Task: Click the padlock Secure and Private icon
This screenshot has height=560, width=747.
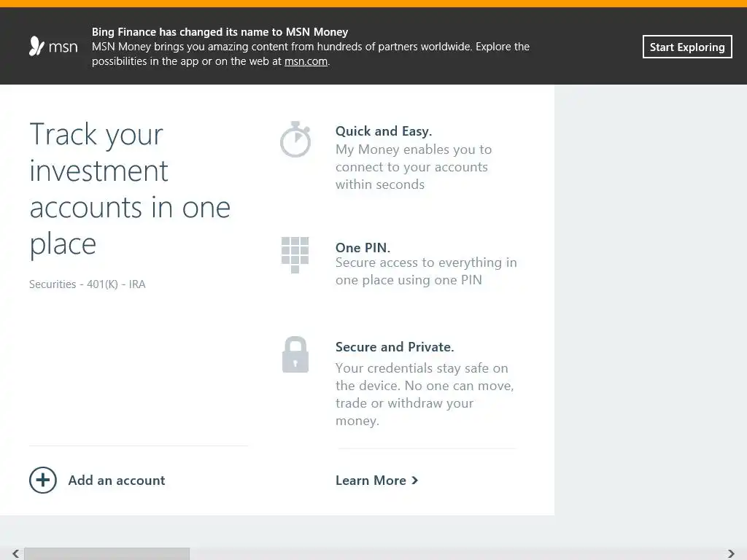Action: [x=295, y=355]
